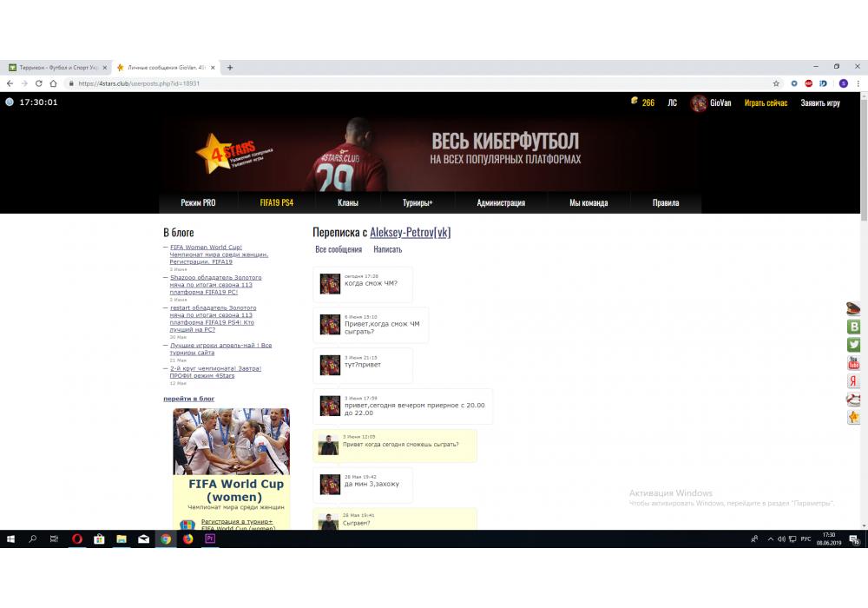Open Режим PRO menu item
The height and width of the screenshot is (608, 868).
pyautogui.click(x=198, y=202)
